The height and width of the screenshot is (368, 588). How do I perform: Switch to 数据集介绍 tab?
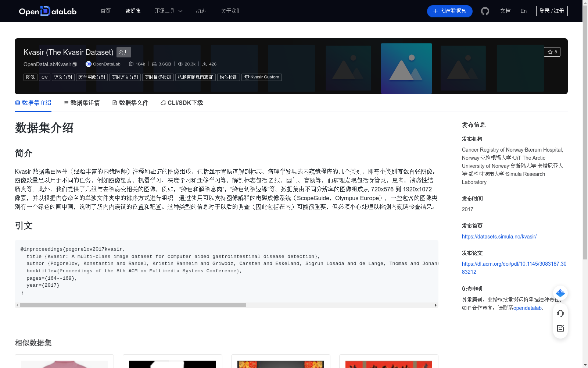coord(33,103)
